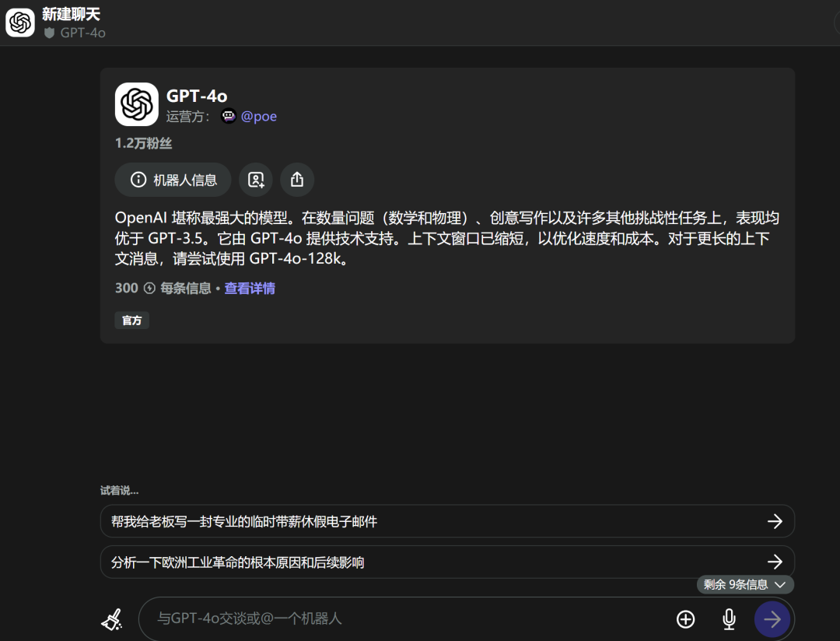840x641 pixels.
Task: Click the send message arrow button
Action: click(x=772, y=619)
